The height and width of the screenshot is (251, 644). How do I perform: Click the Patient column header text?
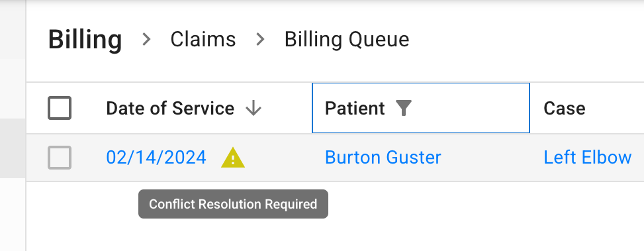pyautogui.click(x=355, y=109)
